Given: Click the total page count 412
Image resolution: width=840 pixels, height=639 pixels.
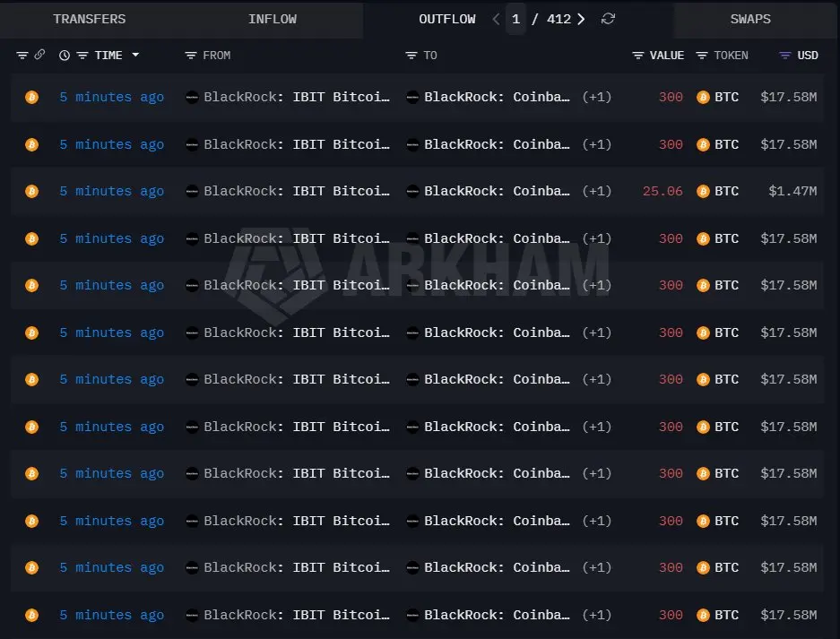Looking at the screenshot, I should (559, 20).
